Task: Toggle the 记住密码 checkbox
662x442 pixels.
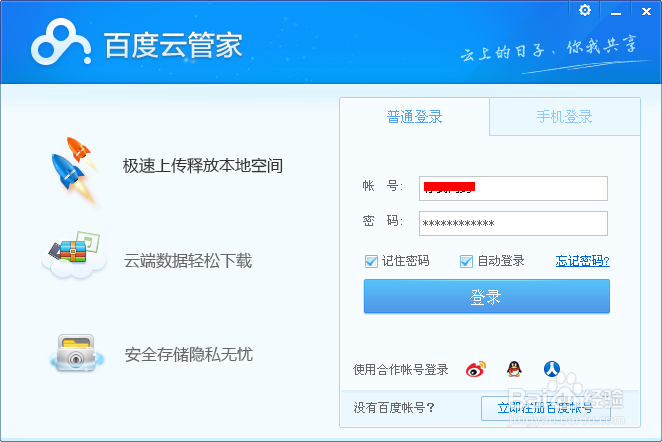Action: pos(371,261)
